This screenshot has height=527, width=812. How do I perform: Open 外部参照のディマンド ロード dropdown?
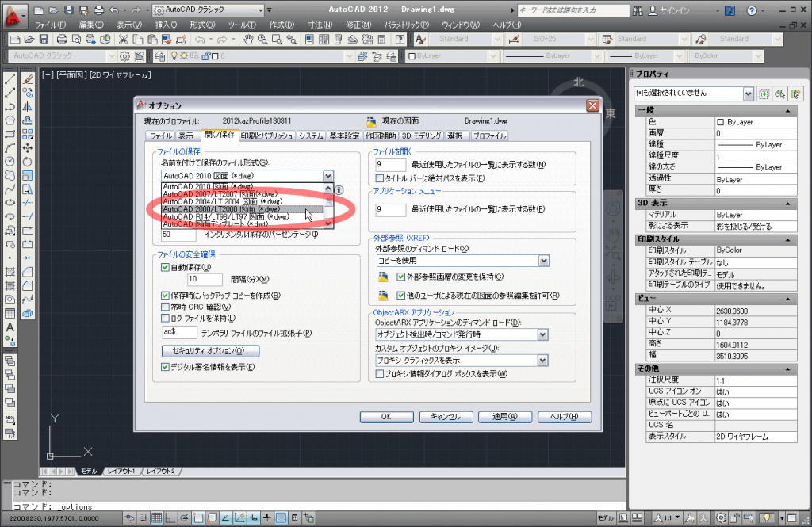click(543, 261)
